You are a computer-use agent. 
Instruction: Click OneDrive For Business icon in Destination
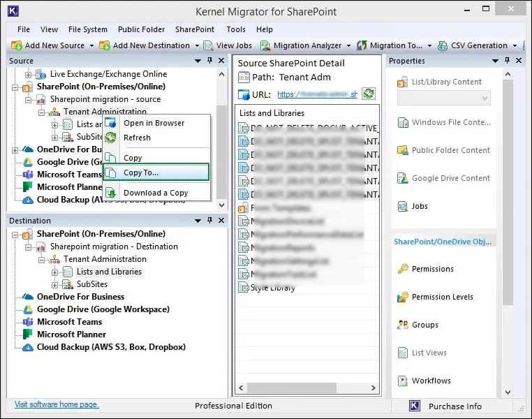point(28,297)
